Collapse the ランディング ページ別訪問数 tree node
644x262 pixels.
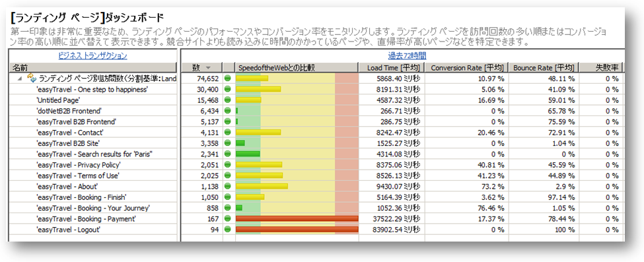coord(20,78)
